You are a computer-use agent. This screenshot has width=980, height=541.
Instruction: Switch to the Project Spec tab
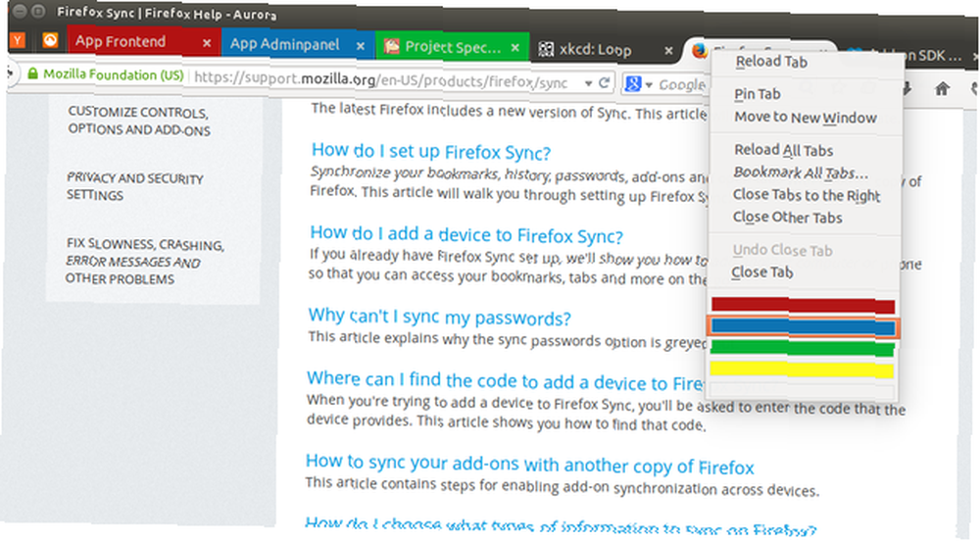tap(452, 46)
